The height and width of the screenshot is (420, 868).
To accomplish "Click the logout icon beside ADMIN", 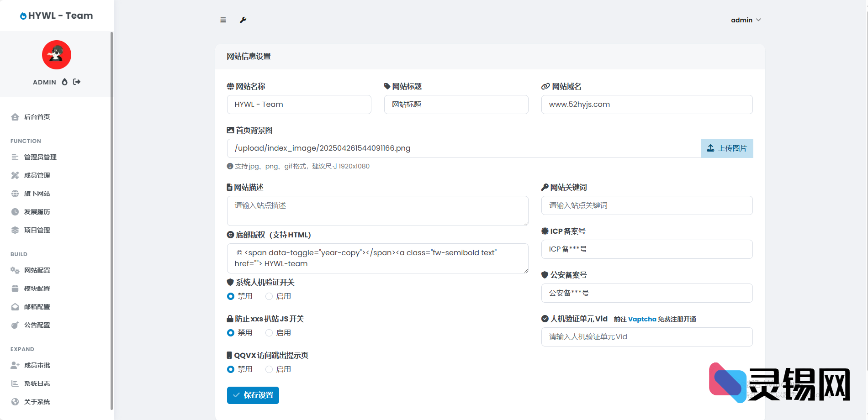I will [x=77, y=82].
